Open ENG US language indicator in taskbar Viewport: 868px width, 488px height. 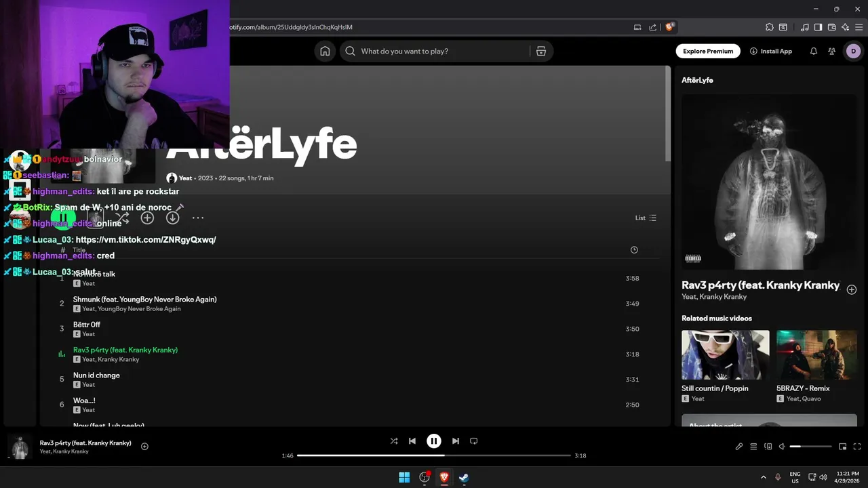point(795,477)
